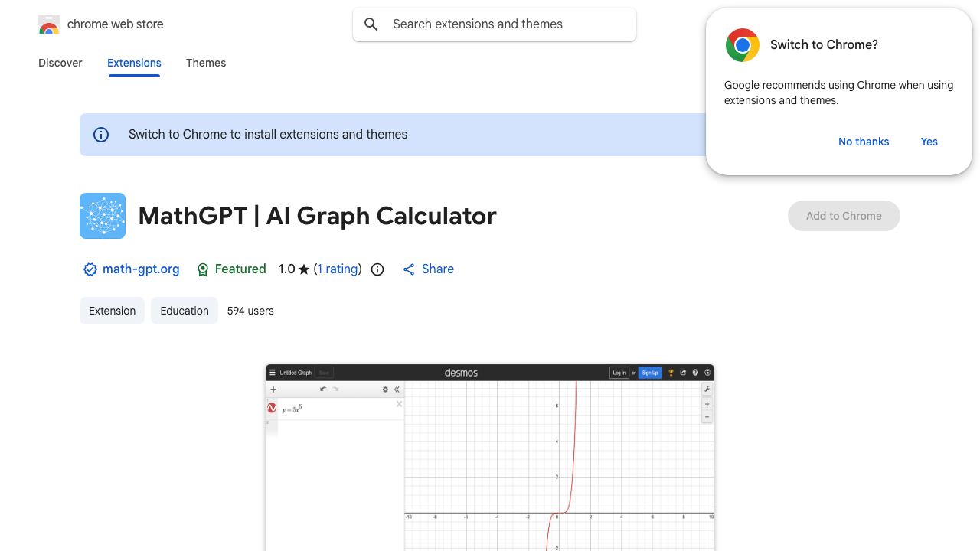Click the 594 users text
Screen dimensions: 980x551
[x=250, y=311]
